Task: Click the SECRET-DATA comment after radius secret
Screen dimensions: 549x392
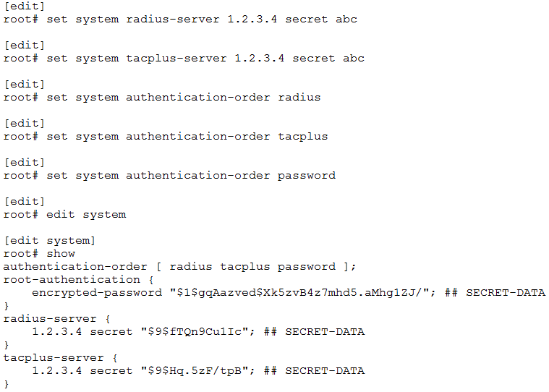Action: click(x=324, y=331)
